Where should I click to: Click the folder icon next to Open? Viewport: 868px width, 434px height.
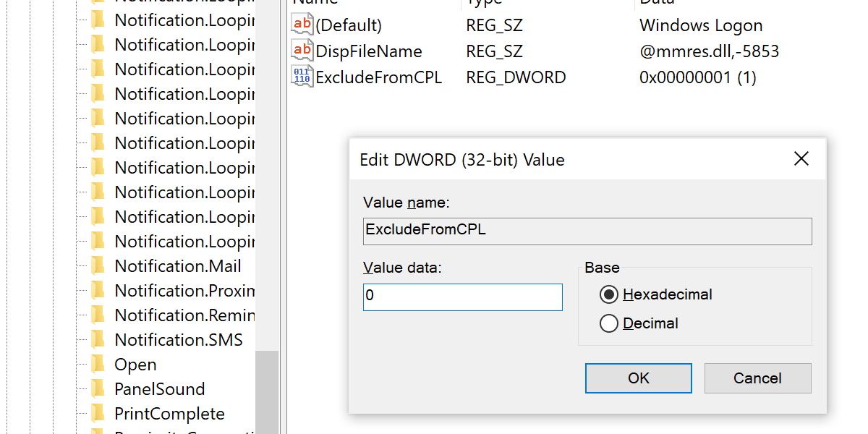98,364
